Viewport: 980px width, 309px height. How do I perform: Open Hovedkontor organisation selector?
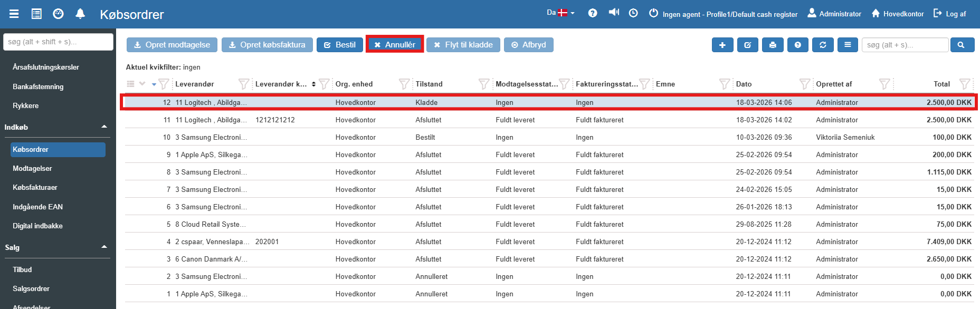(x=898, y=14)
